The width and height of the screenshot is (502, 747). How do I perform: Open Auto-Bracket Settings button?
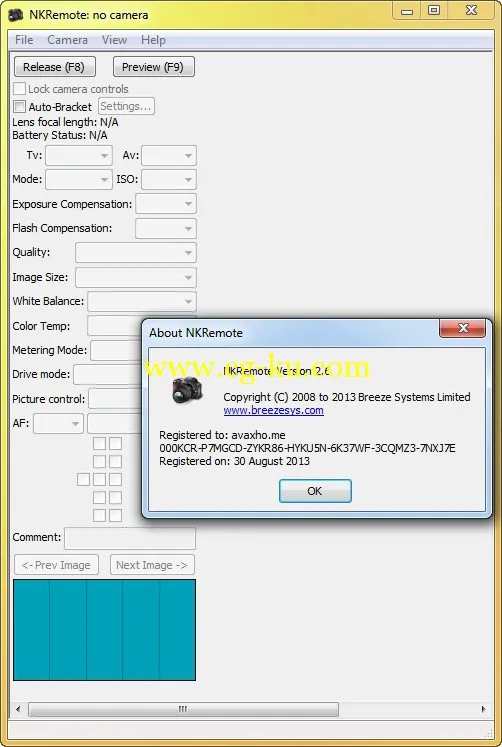pos(126,106)
